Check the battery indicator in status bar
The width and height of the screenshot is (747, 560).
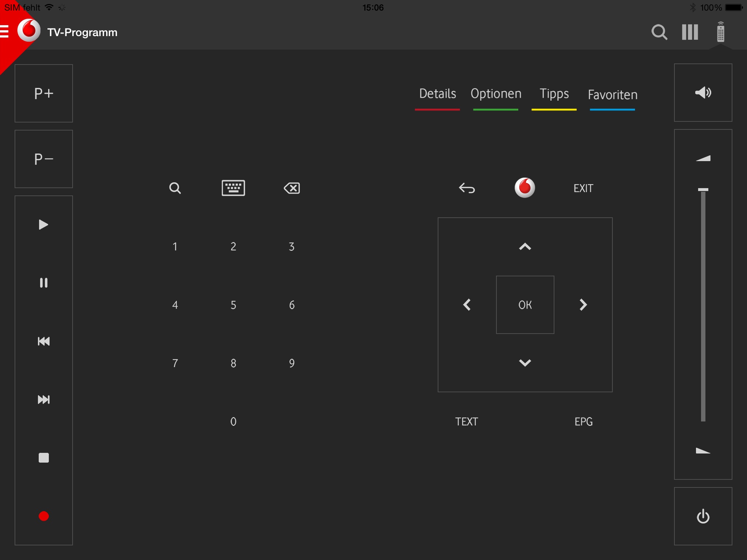pyautogui.click(x=734, y=7)
